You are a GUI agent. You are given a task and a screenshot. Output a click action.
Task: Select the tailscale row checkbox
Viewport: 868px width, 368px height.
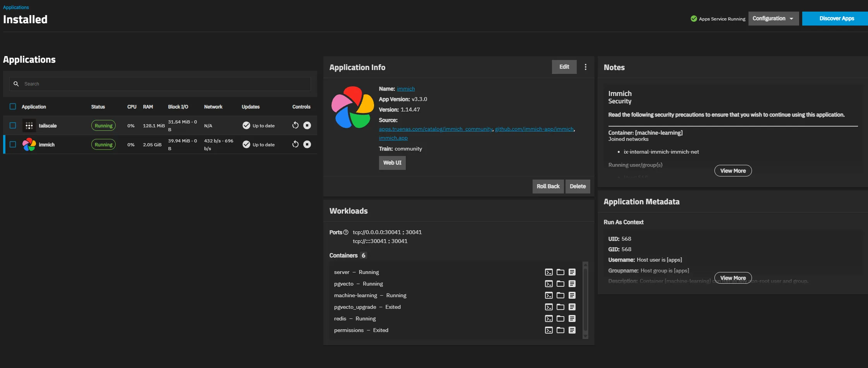pos(13,125)
